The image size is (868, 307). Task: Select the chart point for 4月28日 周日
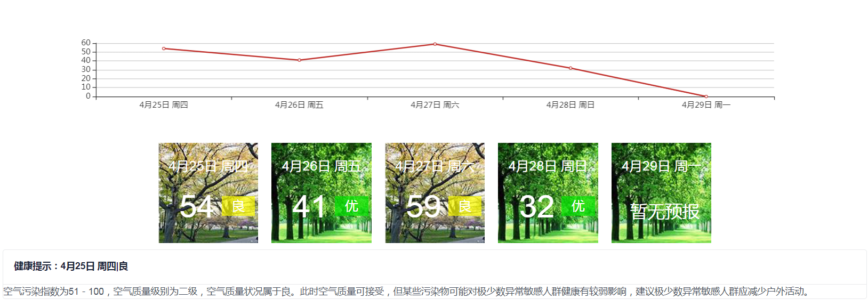coord(570,68)
